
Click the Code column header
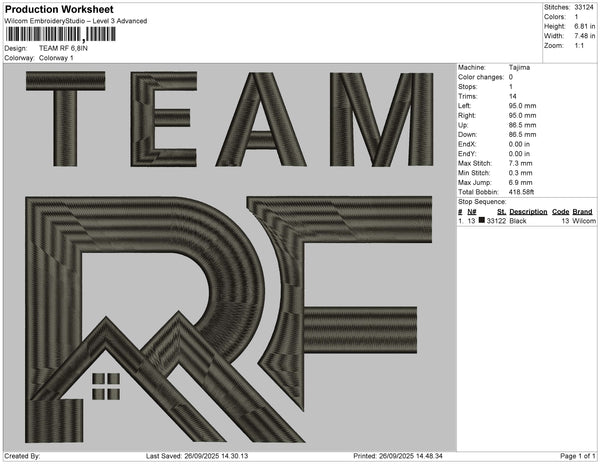560,212
